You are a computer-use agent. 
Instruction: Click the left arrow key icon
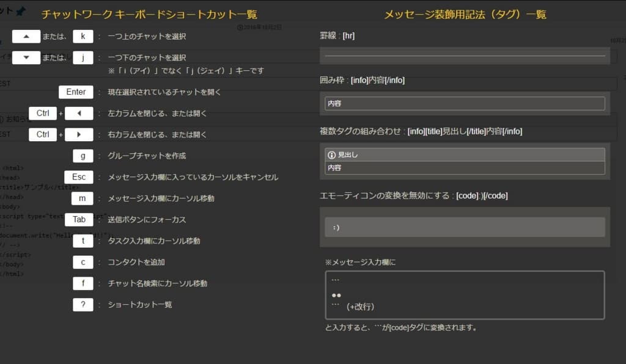(x=79, y=113)
